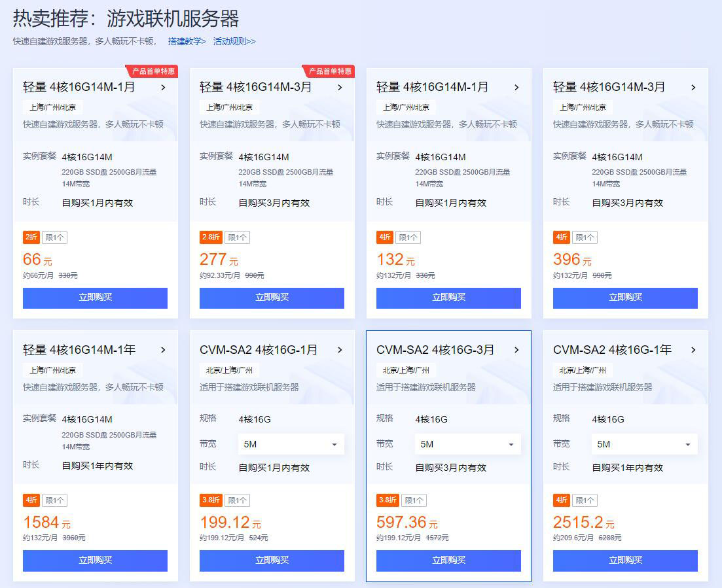
Task: Click the 3.8折 tag on the 199.12元 card
Action: coord(211,500)
